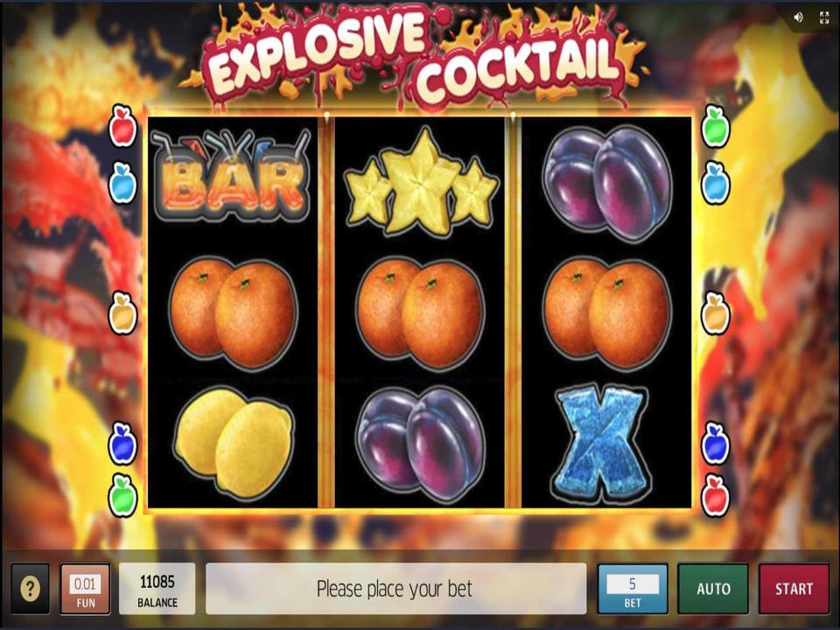840x630 pixels.
Task: Select the red apple marker bottom right
Action: [716, 495]
